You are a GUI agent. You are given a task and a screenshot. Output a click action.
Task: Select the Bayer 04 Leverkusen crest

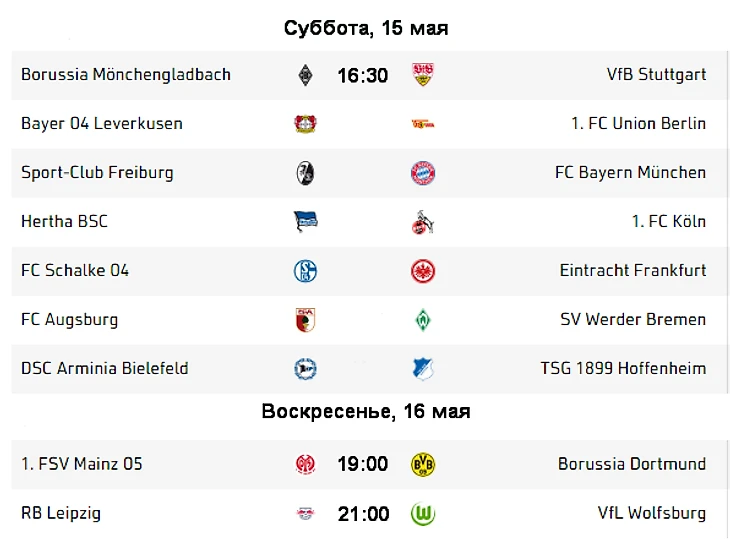[x=306, y=124]
